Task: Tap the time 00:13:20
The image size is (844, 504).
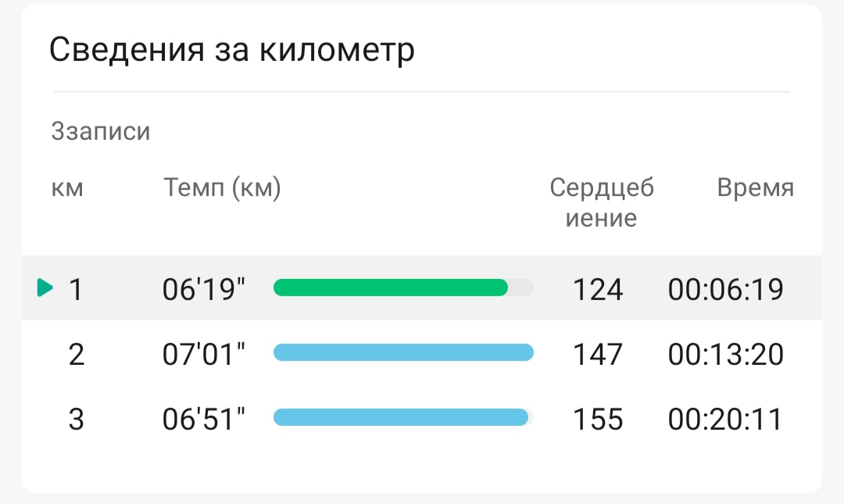Action: tap(725, 354)
